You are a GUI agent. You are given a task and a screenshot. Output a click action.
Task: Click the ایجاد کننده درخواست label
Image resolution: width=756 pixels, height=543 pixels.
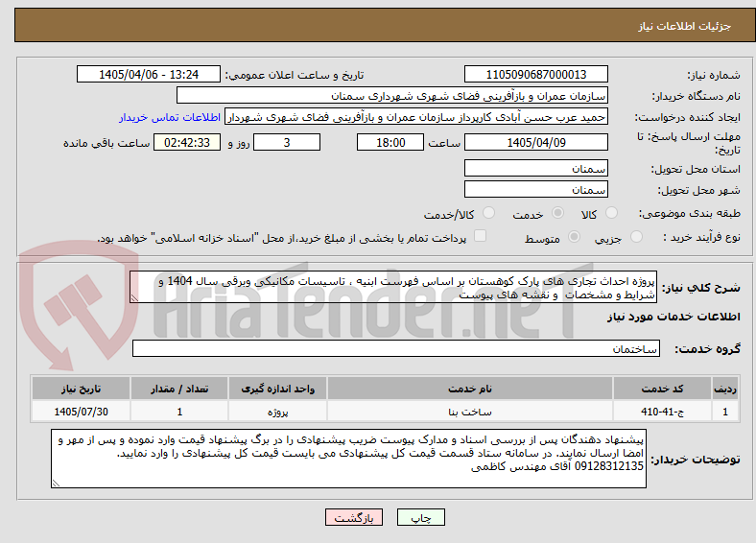pyautogui.click(x=688, y=117)
